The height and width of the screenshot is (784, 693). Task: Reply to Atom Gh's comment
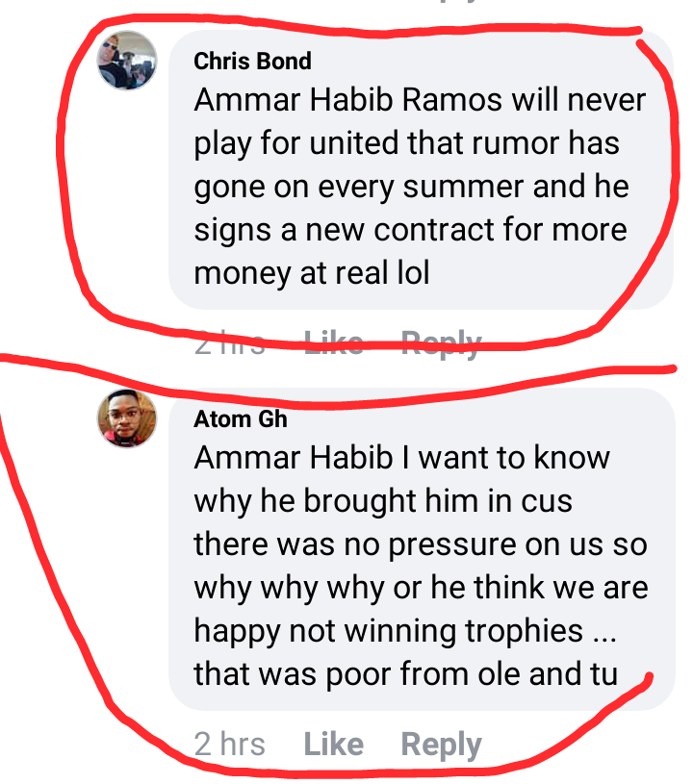coord(441,745)
